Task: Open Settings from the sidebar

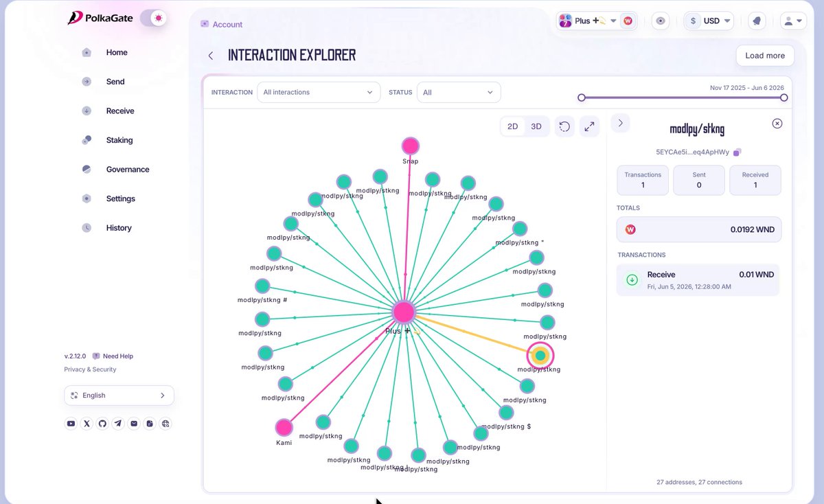Action: pos(120,198)
